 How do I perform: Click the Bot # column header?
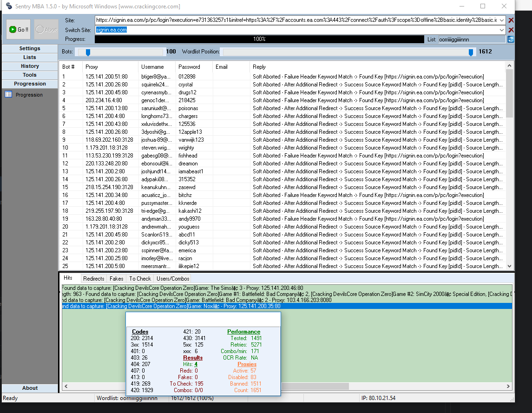pos(71,67)
